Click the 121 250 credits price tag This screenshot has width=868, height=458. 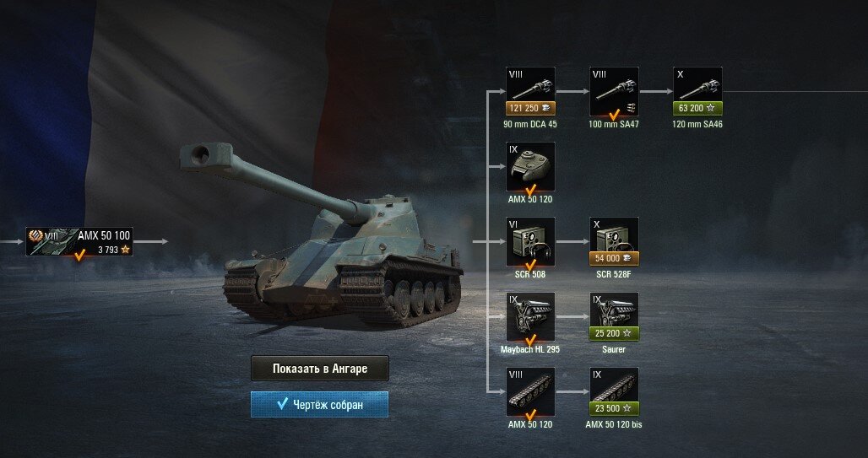[530, 109]
